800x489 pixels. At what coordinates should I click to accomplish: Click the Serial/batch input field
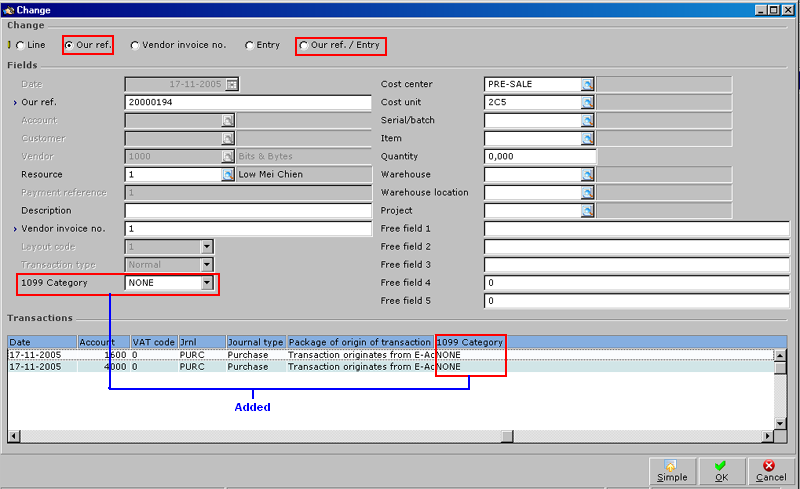point(533,120)
